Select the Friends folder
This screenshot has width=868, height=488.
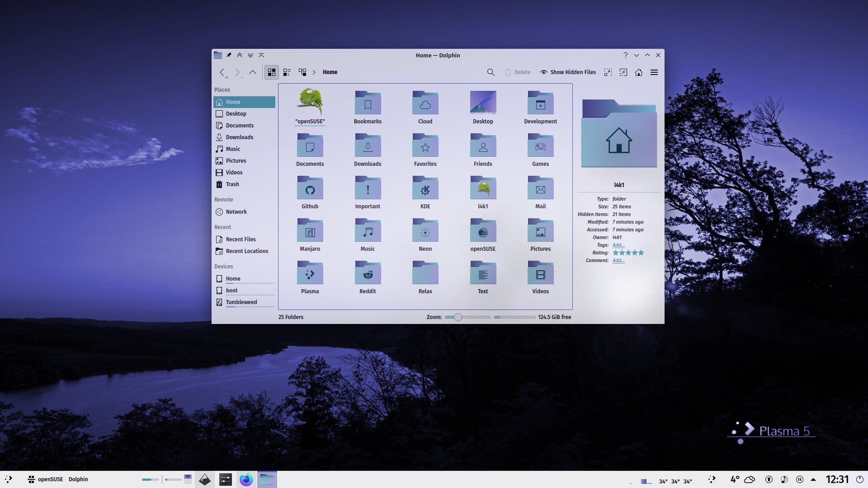(483, 150)
